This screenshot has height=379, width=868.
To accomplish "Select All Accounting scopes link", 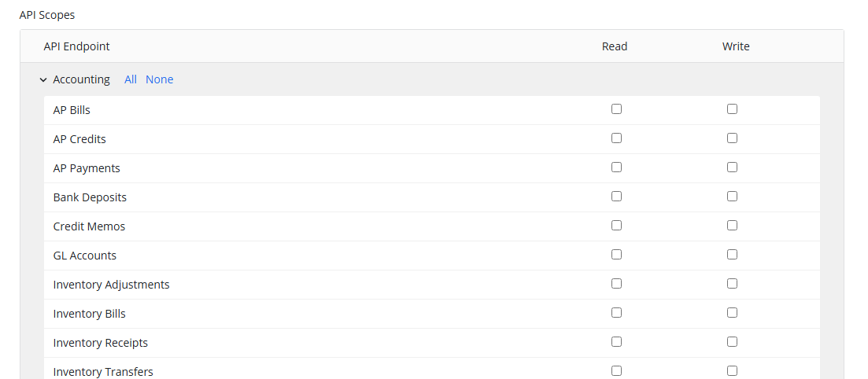I will click(x=131, y=79).
